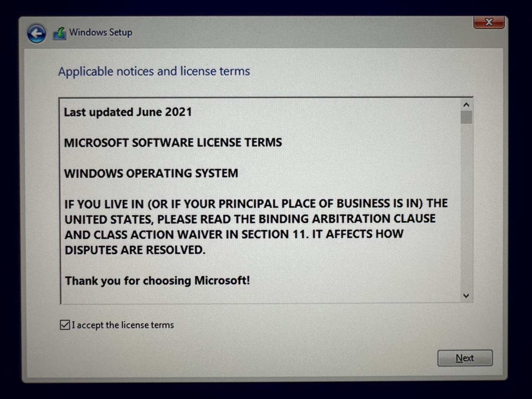Click 'Thank you for choosing Microsoft!' text

pyautogui.click(x=157, y=281)
